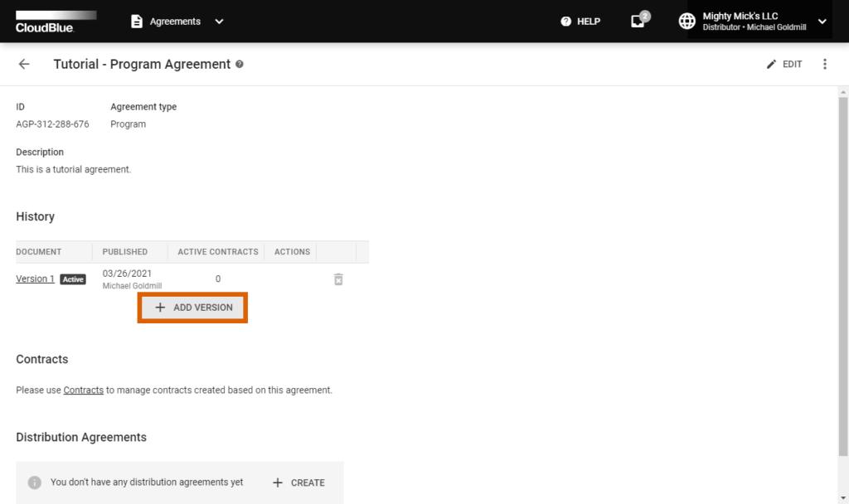Screen dimensions: 849x504
Task: Open the Version 1 document link
Action: [x=34, y=279]
